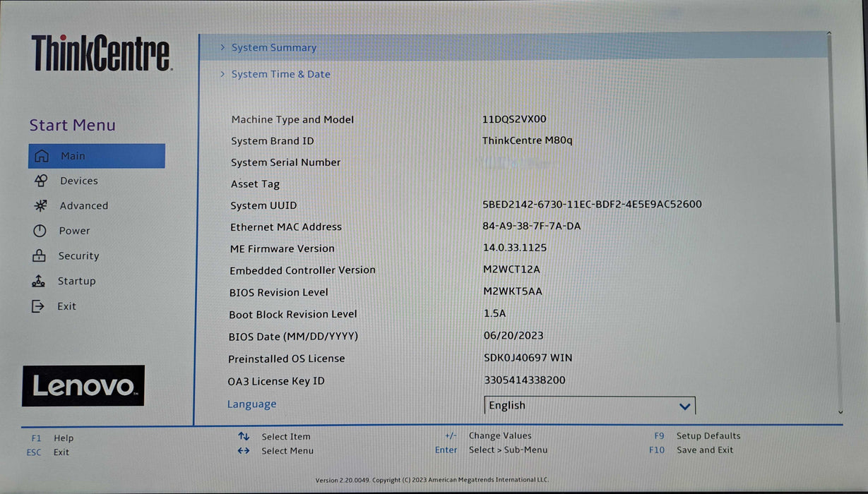Click the Ethernet MAC Address label
The width and height of the screenshot is (868, 494).
tap(285, 227)
